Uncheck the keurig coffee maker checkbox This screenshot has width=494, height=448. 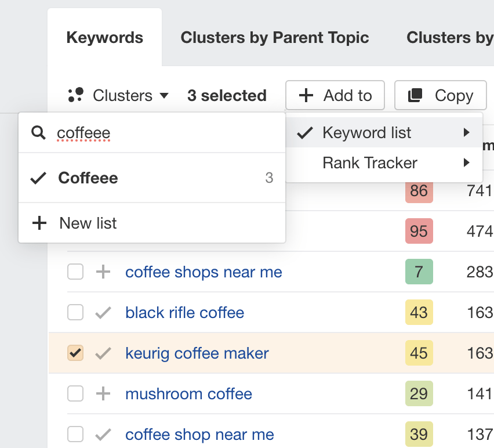click(x=75, y=353)
